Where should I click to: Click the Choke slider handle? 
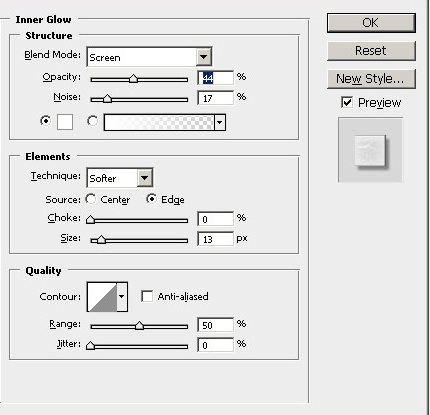pyautogui.click(x=90, y=220)
